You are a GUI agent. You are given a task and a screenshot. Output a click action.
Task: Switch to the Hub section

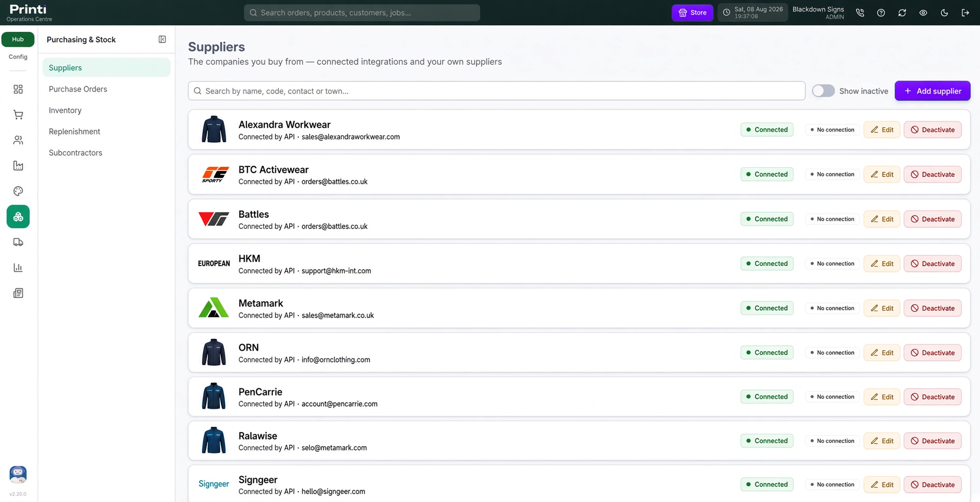coord(18,39)
